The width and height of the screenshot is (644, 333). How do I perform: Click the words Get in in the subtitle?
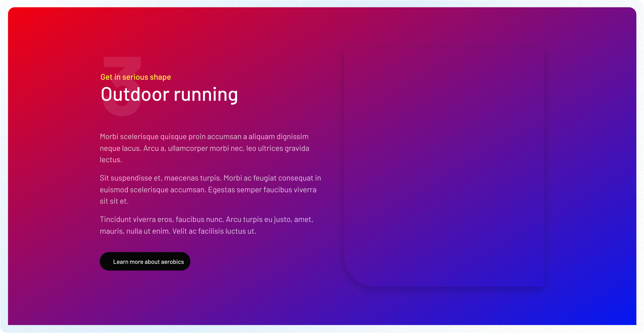pos(110,77)
